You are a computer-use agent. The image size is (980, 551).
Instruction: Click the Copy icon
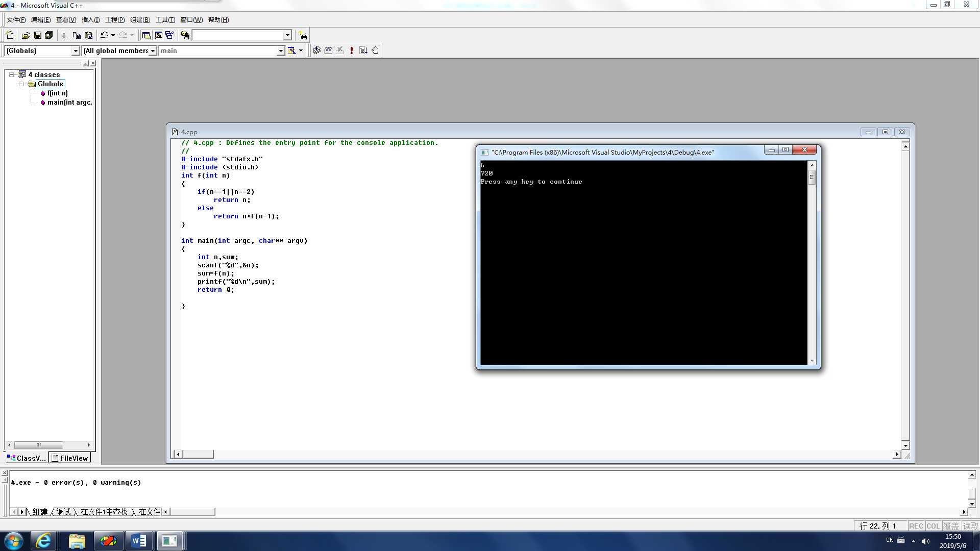pyautogui.click(x=77, y=35)
